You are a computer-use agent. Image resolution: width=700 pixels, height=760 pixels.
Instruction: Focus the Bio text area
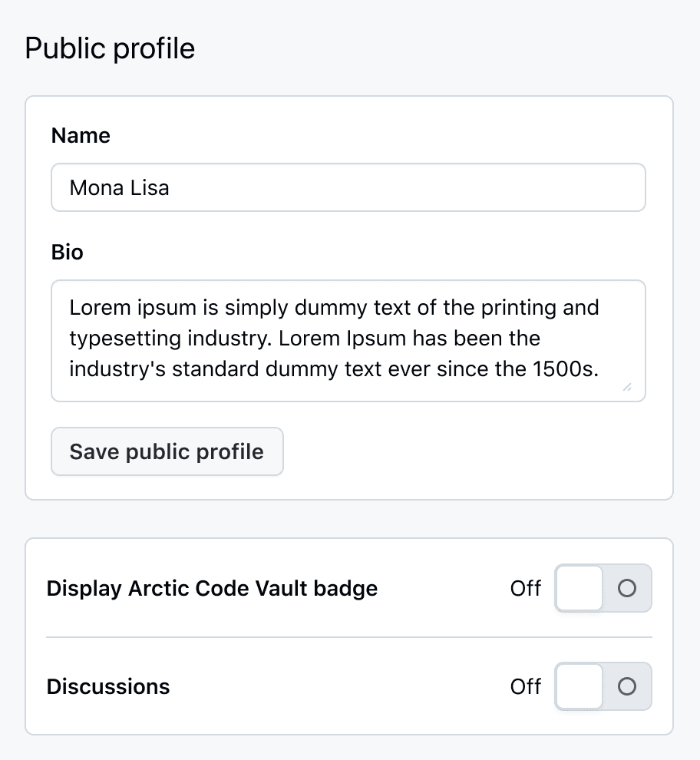click(x=345, y=338)
